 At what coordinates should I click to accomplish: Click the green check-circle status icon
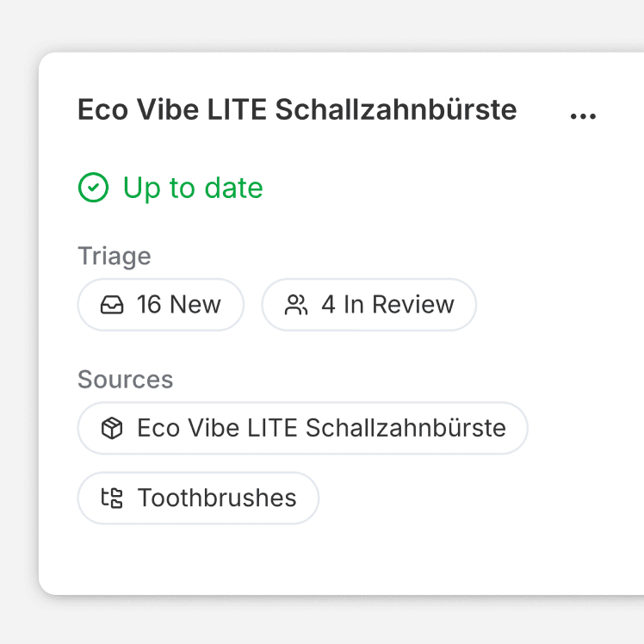[x=93, y=188]
